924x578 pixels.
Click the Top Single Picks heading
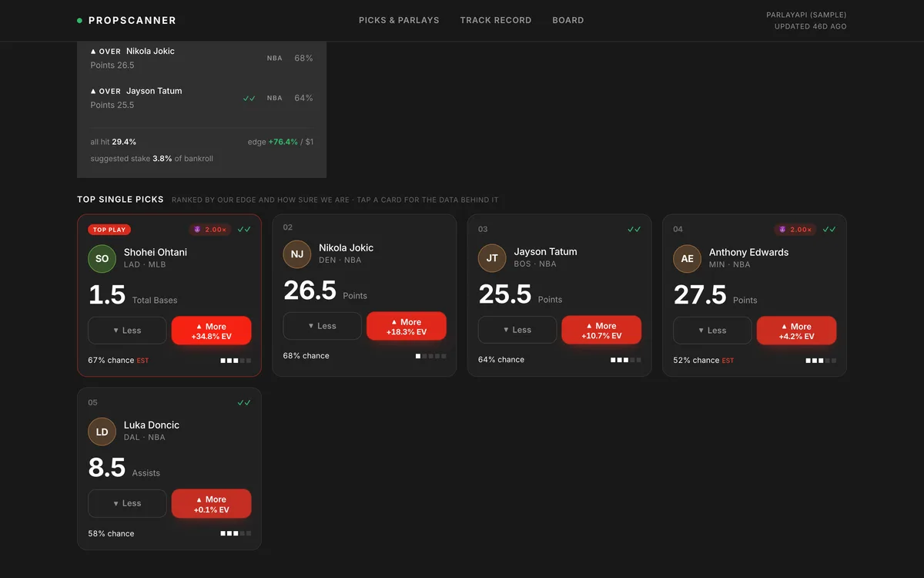120,200
